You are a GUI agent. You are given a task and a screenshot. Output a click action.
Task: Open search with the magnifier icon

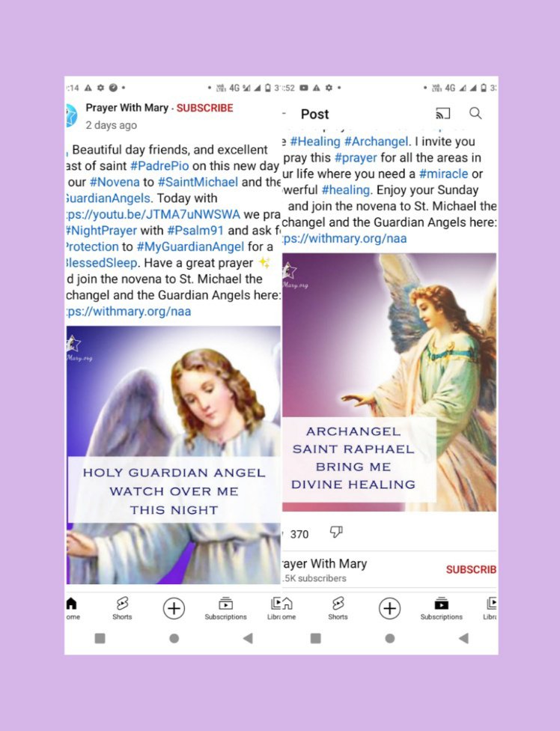click(475, 113)
